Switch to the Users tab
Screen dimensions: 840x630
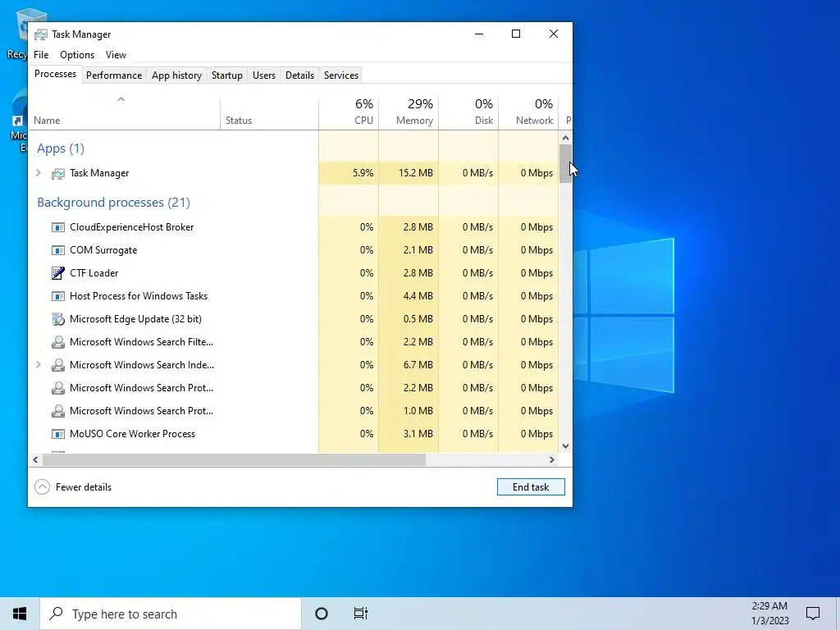(264, 75)
